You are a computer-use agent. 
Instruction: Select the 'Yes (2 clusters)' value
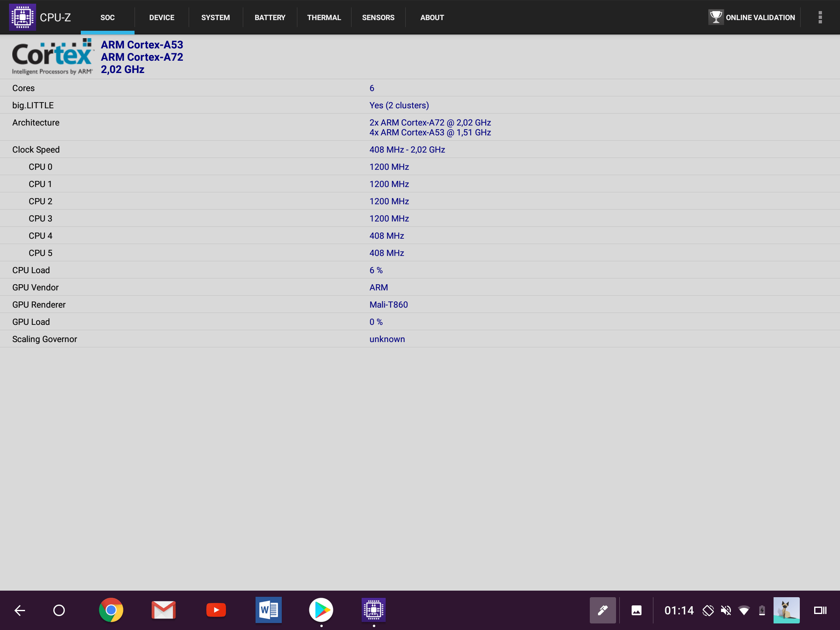[x=399, y=105]
